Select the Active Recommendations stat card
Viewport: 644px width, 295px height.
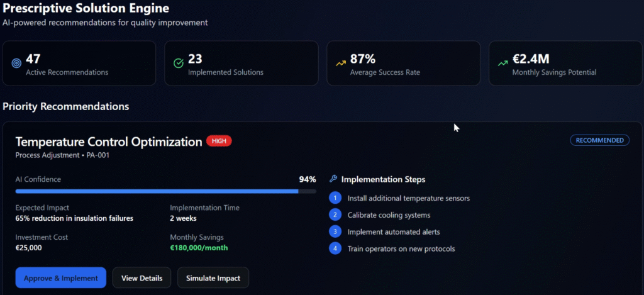pos(79,64)
